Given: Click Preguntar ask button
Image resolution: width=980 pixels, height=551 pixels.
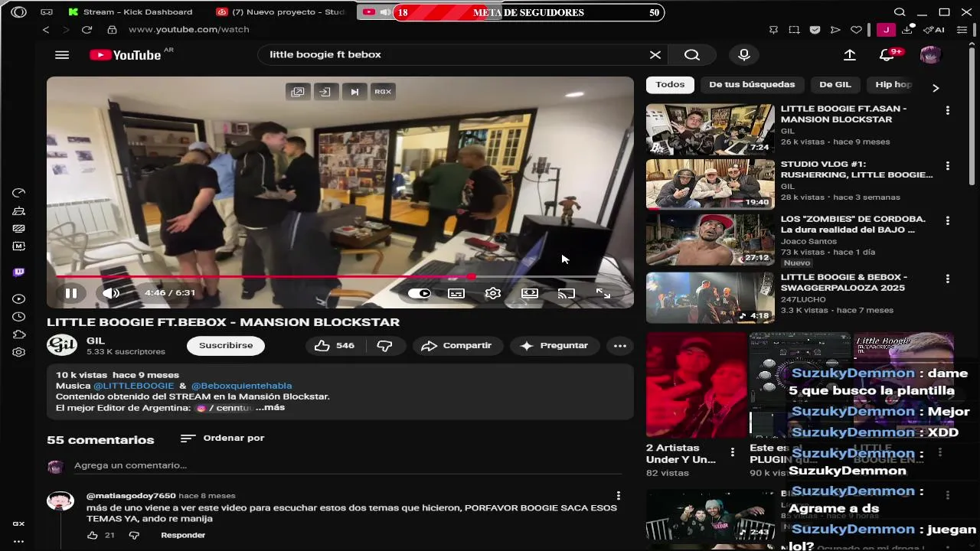Looking at the screenshot, I should tap(554, 346).
